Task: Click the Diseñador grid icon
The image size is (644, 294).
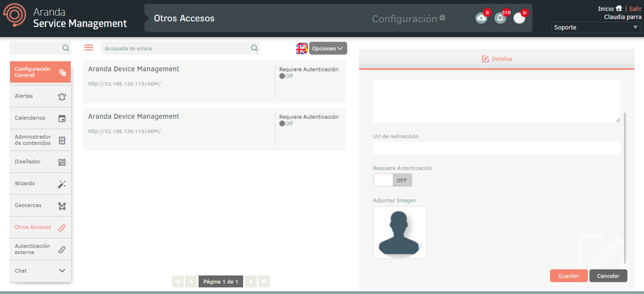Action: (62, 162)
